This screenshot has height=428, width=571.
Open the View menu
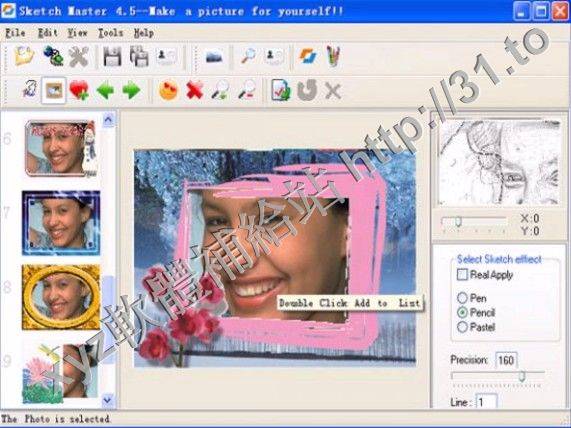[78, 33]
